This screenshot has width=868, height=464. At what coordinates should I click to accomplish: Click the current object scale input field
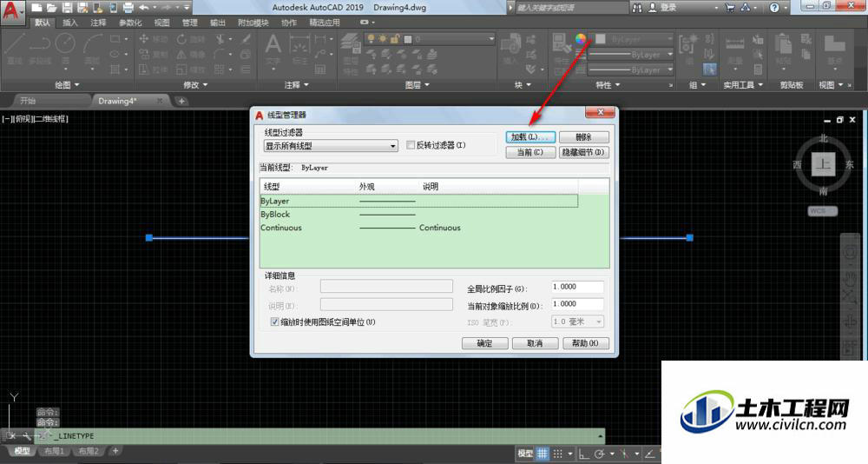click(577, 304)
